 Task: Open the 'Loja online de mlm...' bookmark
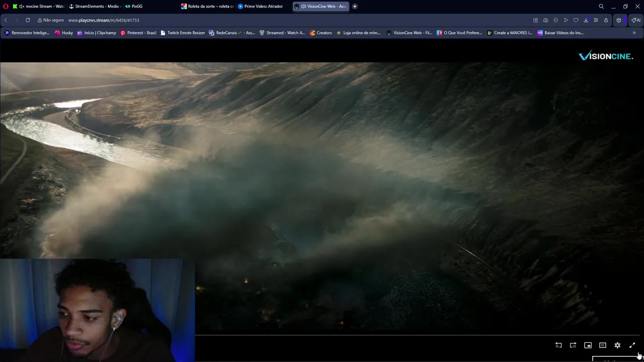(x=358, y=33)
